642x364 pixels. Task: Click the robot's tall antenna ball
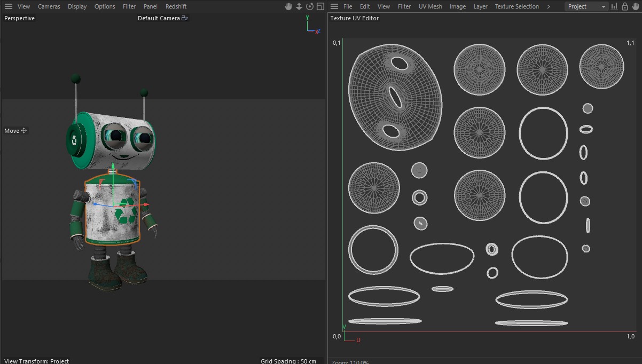76,80
